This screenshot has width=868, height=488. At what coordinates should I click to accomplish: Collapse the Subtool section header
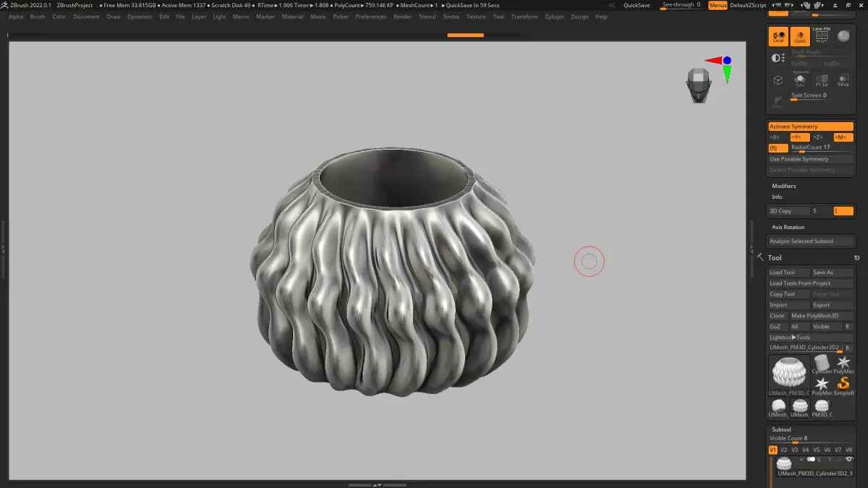pos(781,429)
